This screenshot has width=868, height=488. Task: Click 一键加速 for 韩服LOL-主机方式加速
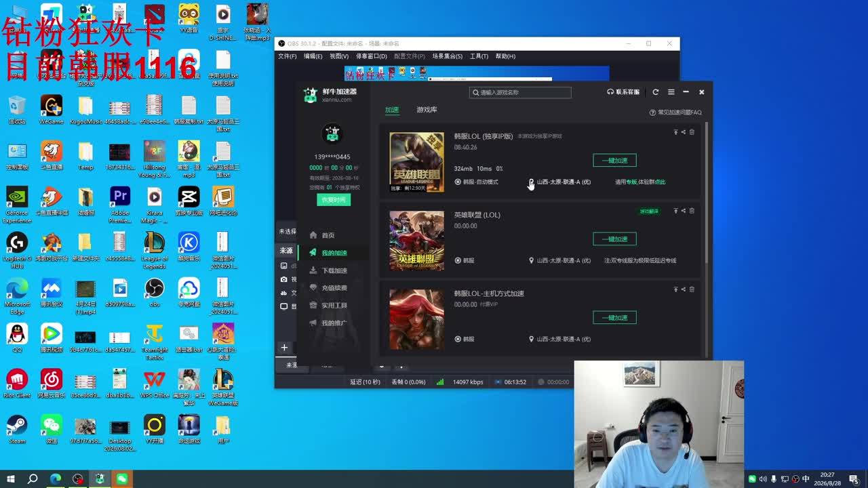click(x=614, y=318)
